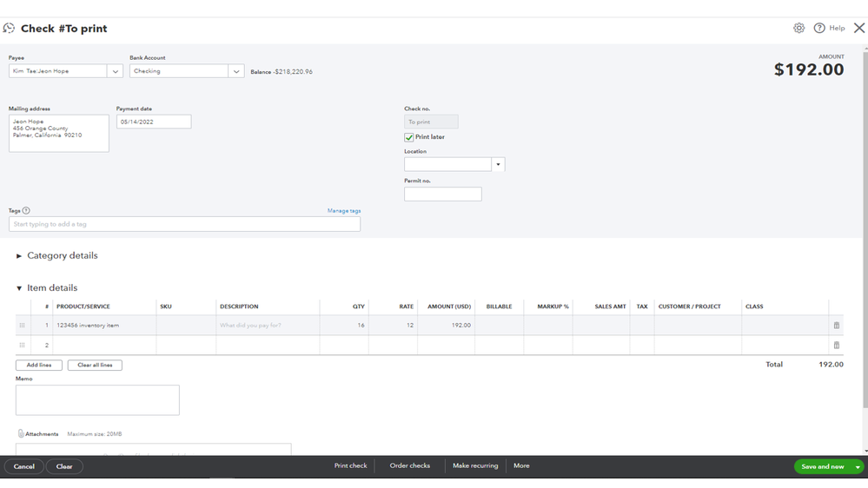Open Save and new dropdown arrow
This screenshot has width=868, height=488.
click(x=858, y=467)
